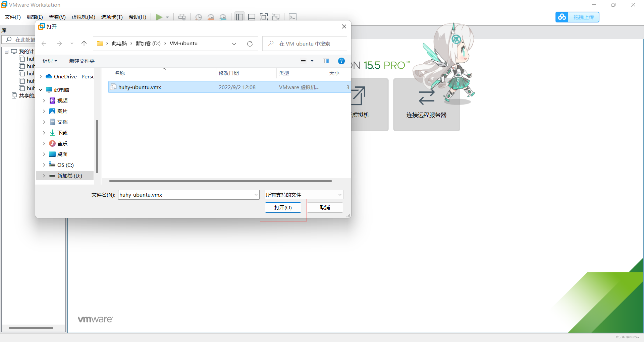Click Send Ctrl+Alt+Del toolbar icon

182,17
